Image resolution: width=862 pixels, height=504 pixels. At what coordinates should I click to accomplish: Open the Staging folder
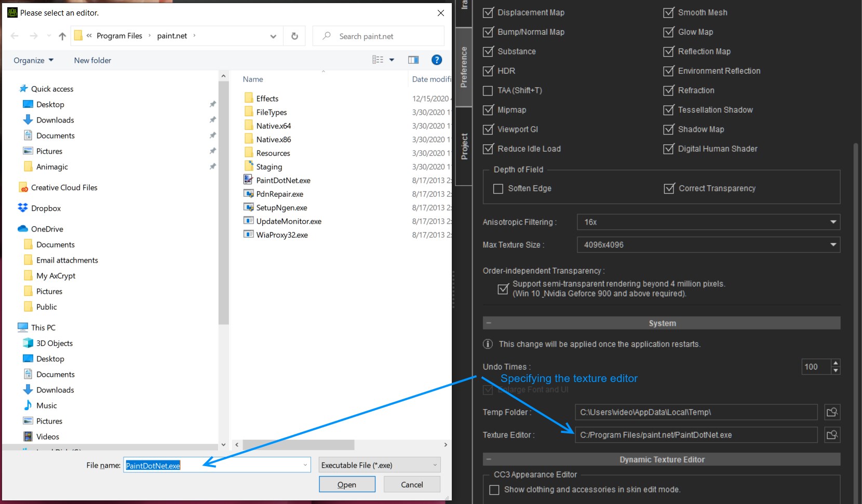(269, 167)
